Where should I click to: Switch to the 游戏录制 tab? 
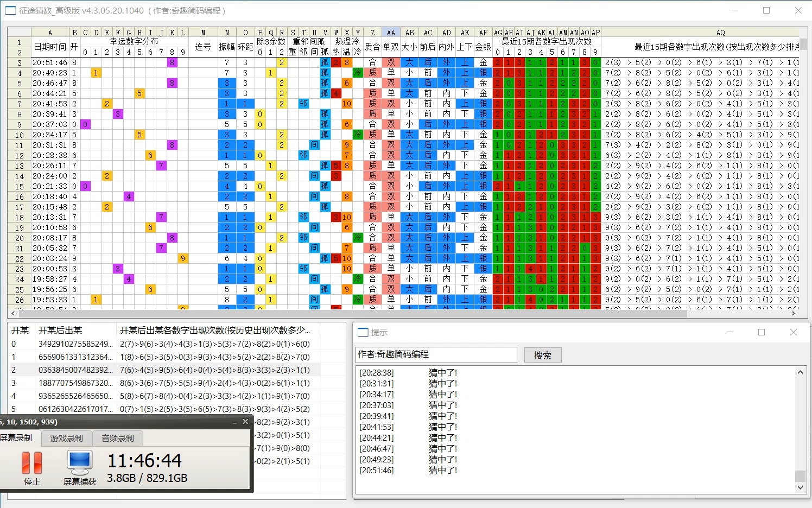(x=67, y=438)
